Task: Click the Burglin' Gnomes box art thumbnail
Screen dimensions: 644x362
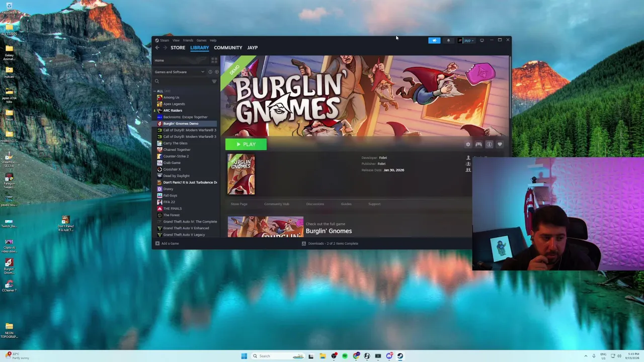Action: tap(241, 174)
